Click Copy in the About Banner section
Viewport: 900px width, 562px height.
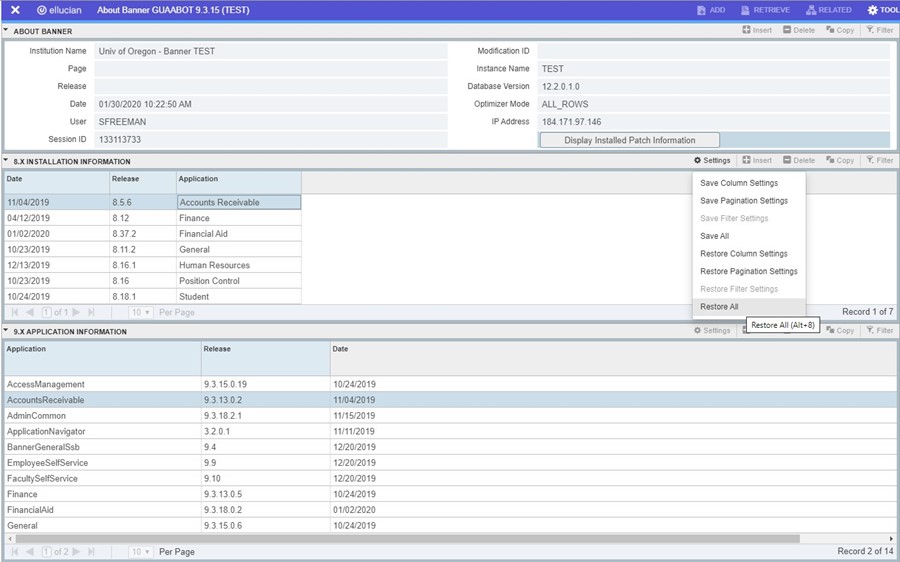[840, 30]
